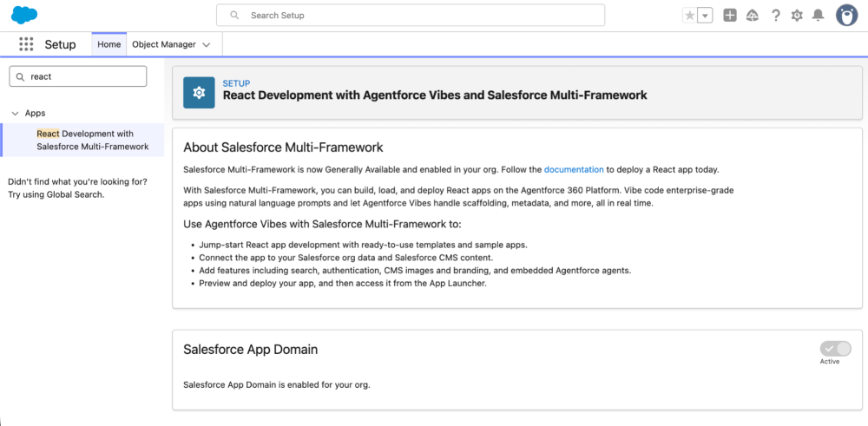Viewport: 868px width, 426px height.
Task: Click the 'Add features including search, authentication' bullet
Action: coord(415,271)
